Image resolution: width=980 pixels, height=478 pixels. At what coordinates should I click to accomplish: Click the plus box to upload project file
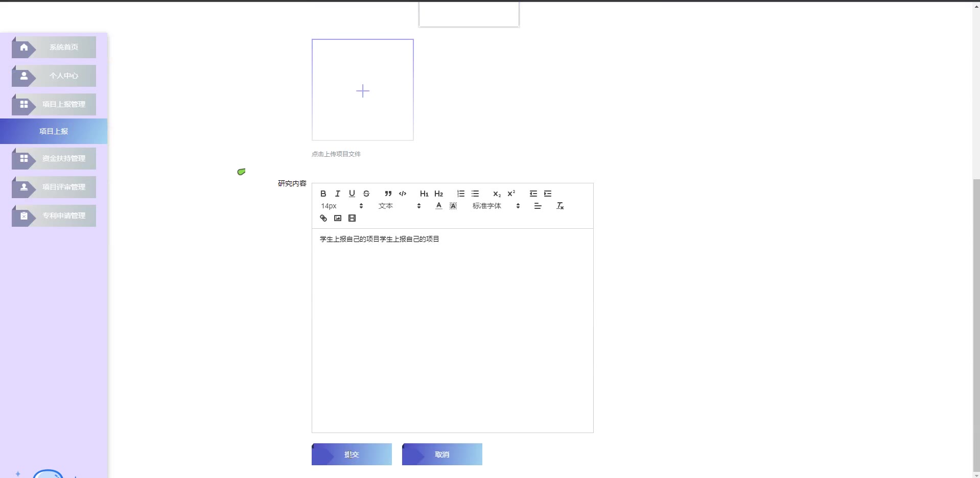tap(363, 90)
